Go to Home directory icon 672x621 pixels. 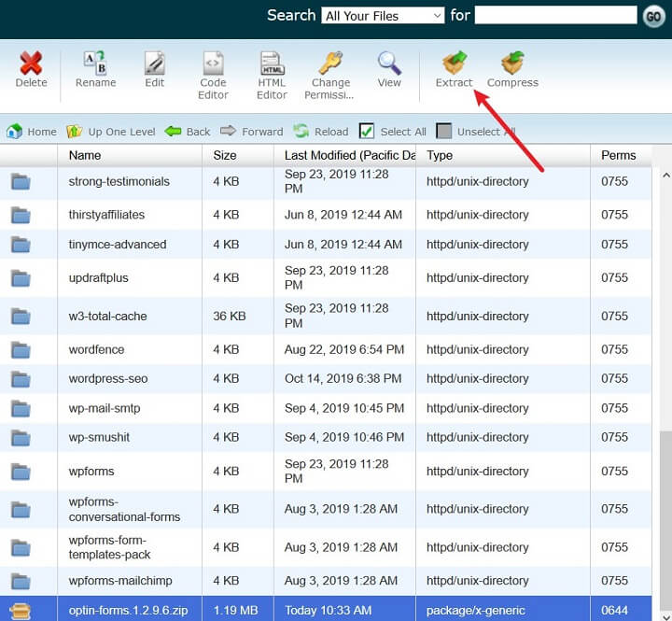point(14,131)
